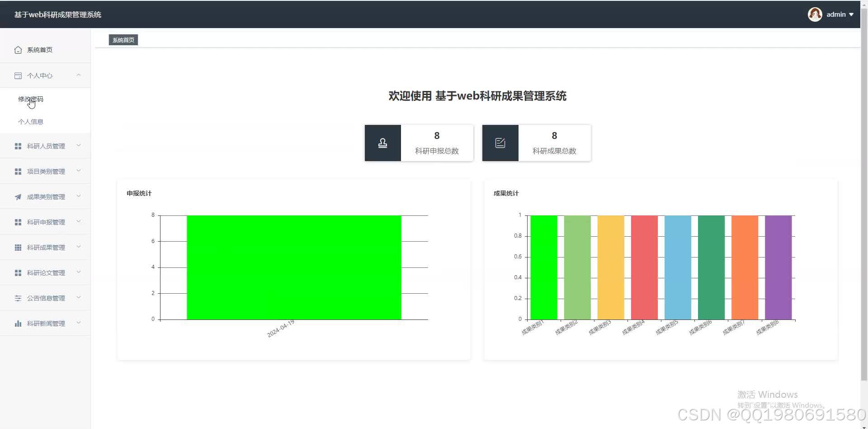This screenshot has width=868, height=429.
Task: Click the 科研成果总数 label
Action: (554, 151)
